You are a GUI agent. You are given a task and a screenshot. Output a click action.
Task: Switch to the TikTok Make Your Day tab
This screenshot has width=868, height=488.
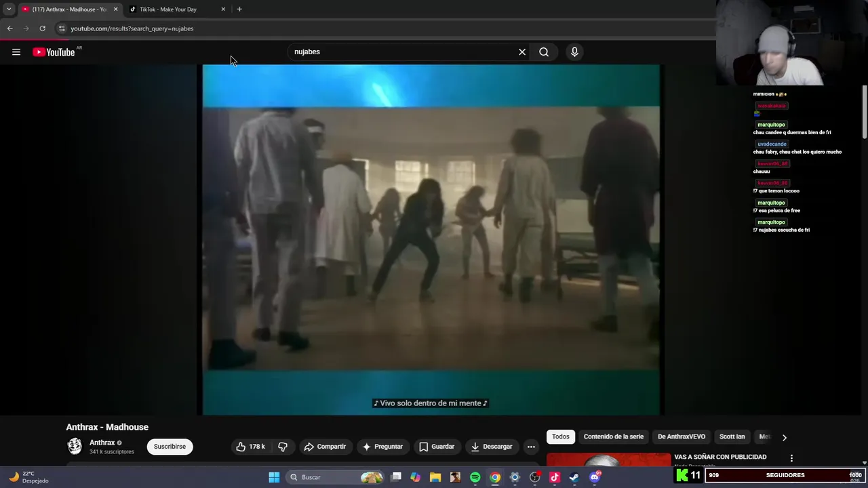[176, 9]
